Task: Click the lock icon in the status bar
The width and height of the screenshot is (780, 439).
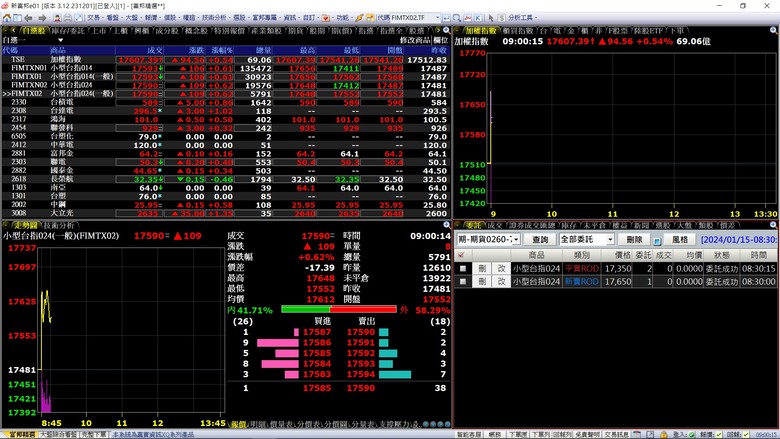Action: [663, 434]
